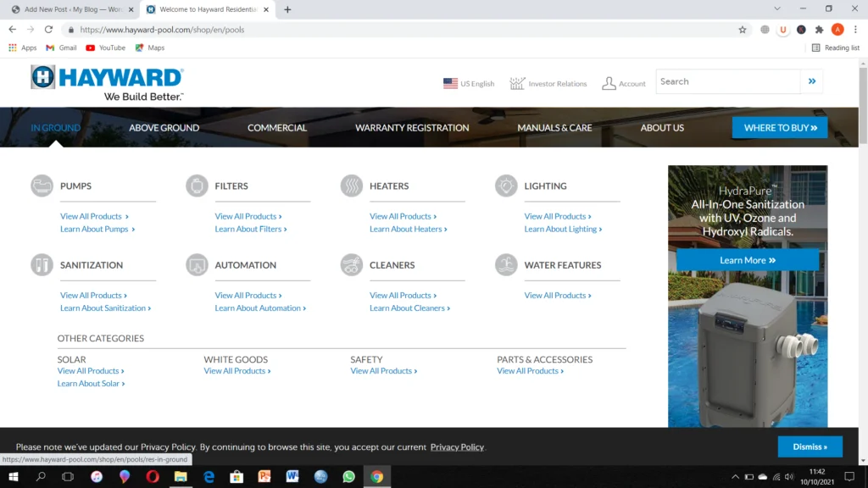The image size is (868, 488).
Task: Click the Sanitization category icon
Action: tap(42, 265)
